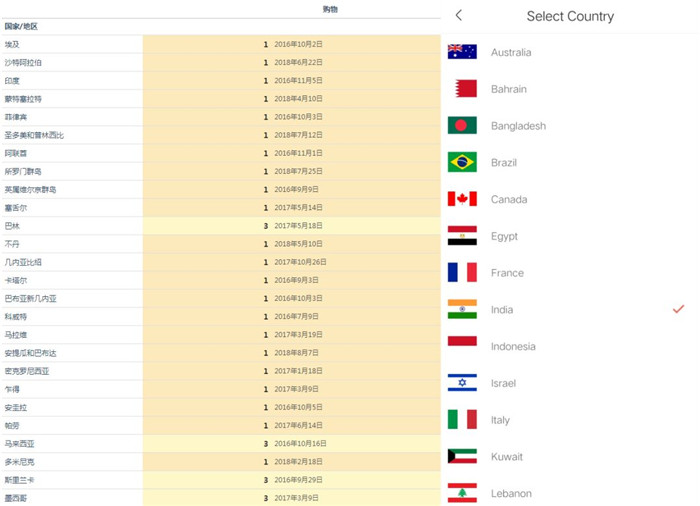Select Kuwait country option
Image resolution: width=700 pixels, height=506 pixels.
(x=508, y=457)
